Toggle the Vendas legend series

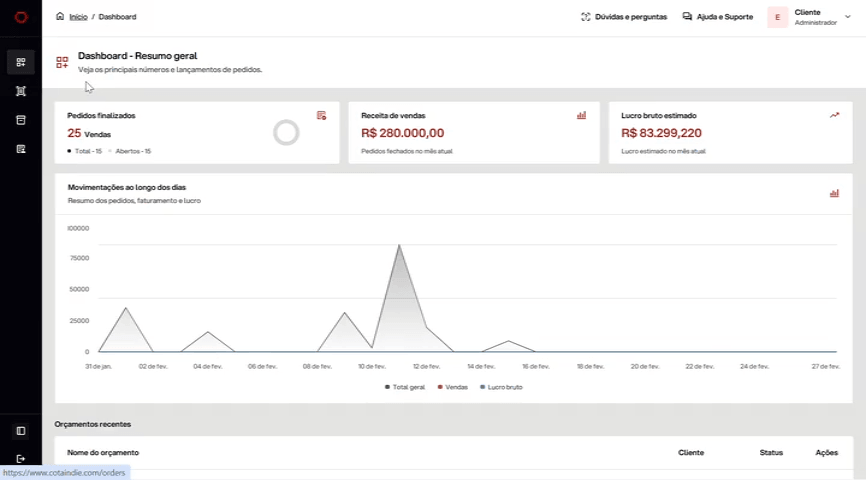[452, 387]
